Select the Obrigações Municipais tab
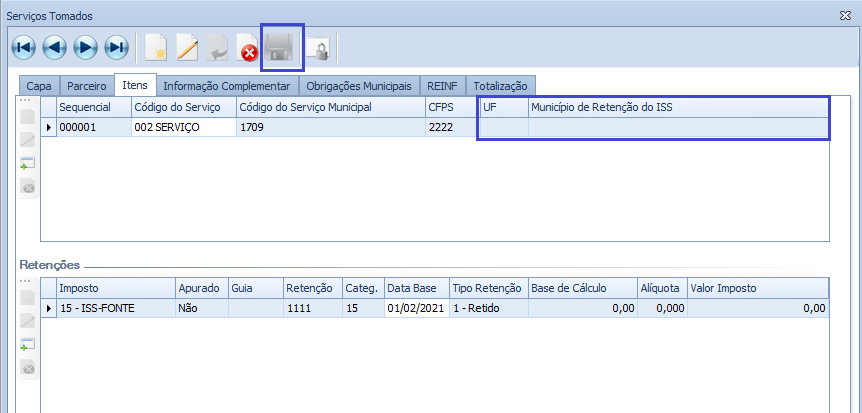Viewport: 862px width, 413px height. pyautogui.click(x=358, y=86)
